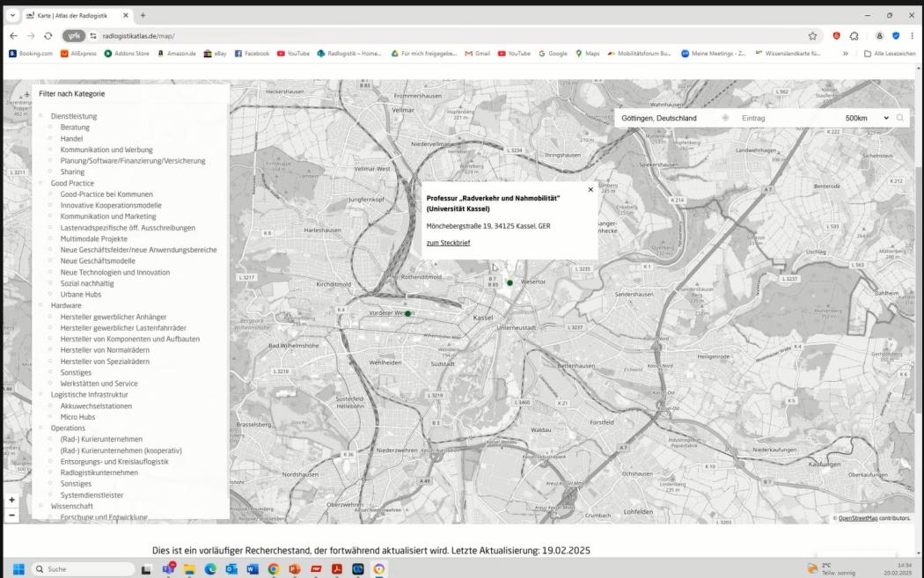
Task: Open the Maps bookmark
Action: coord(588,54)
